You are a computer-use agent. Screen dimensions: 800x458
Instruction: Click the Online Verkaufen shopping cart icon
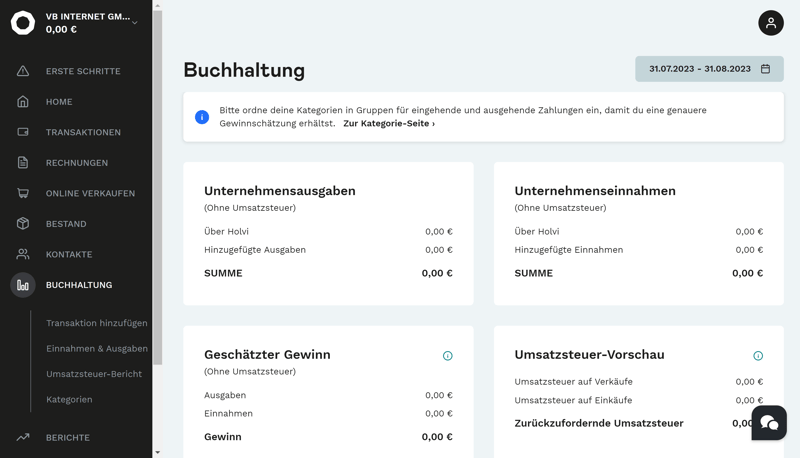pos(23,193)
